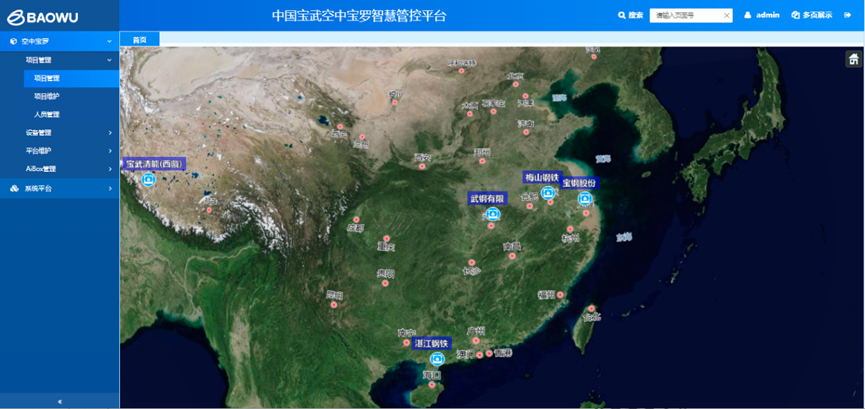
Task: Click the 昆明 city label on map
Action: (335, 296)
